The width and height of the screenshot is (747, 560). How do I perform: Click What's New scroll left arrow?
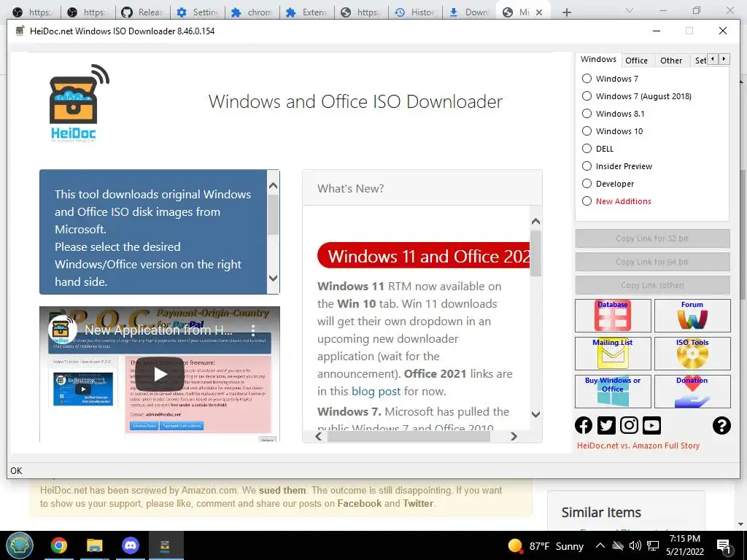point(319,436)
